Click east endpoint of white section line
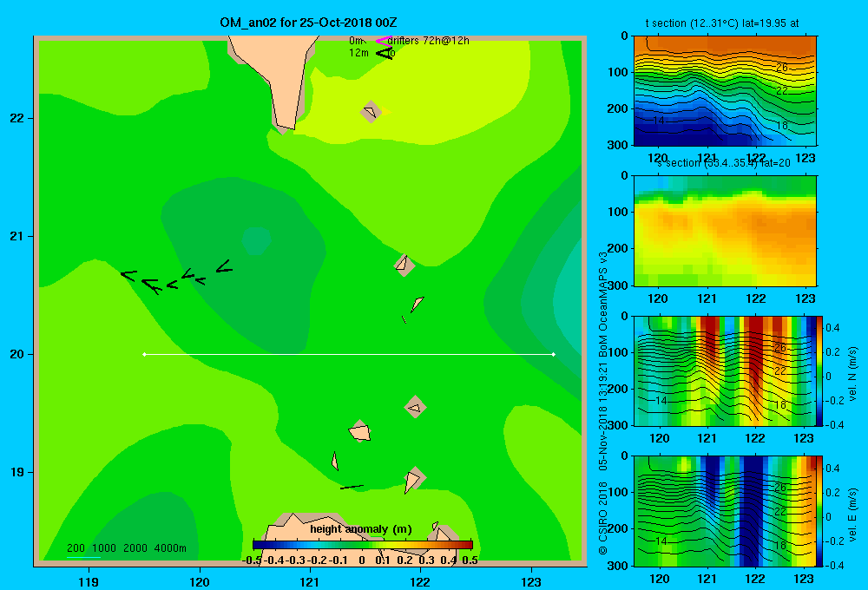The height and width of the screenshot is (590, 868). (x=554, y=354)
